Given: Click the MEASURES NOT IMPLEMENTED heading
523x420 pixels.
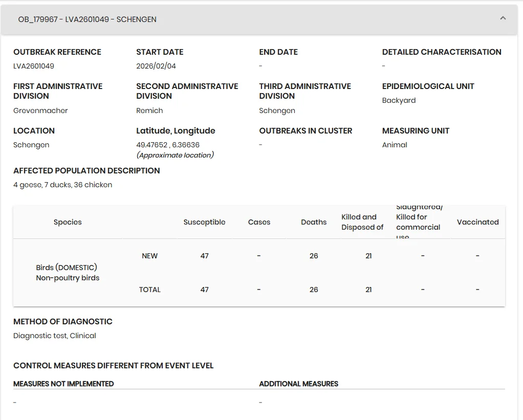Looking at the screenshot, I should click(x=63, y=384).
